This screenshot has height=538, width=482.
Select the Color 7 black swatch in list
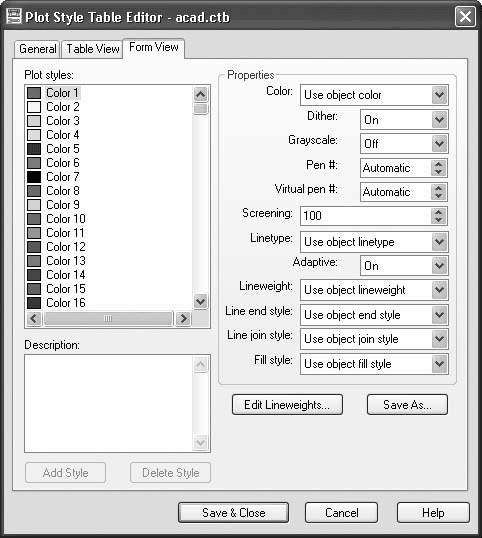[34, 177]
